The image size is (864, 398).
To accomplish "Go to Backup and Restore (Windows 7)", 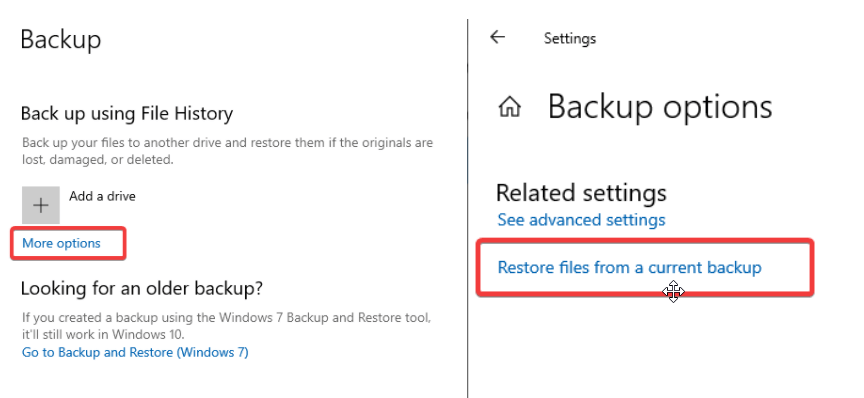I will [135, 352].
